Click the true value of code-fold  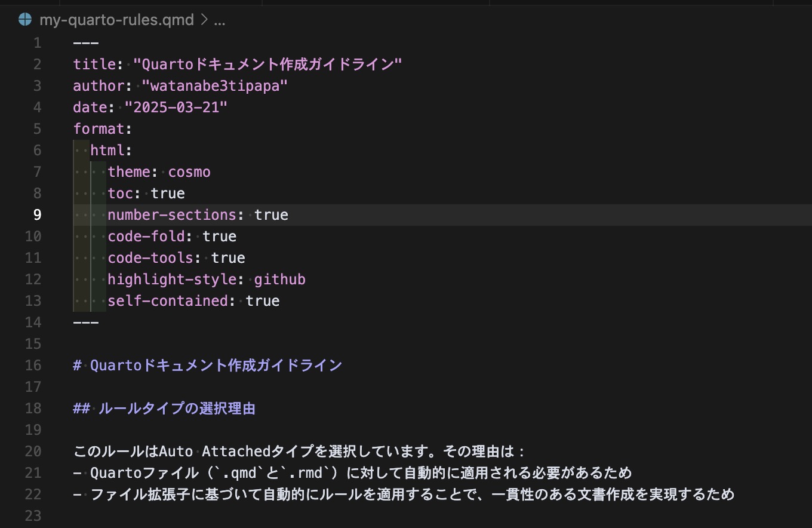click(x=219, y=237)
